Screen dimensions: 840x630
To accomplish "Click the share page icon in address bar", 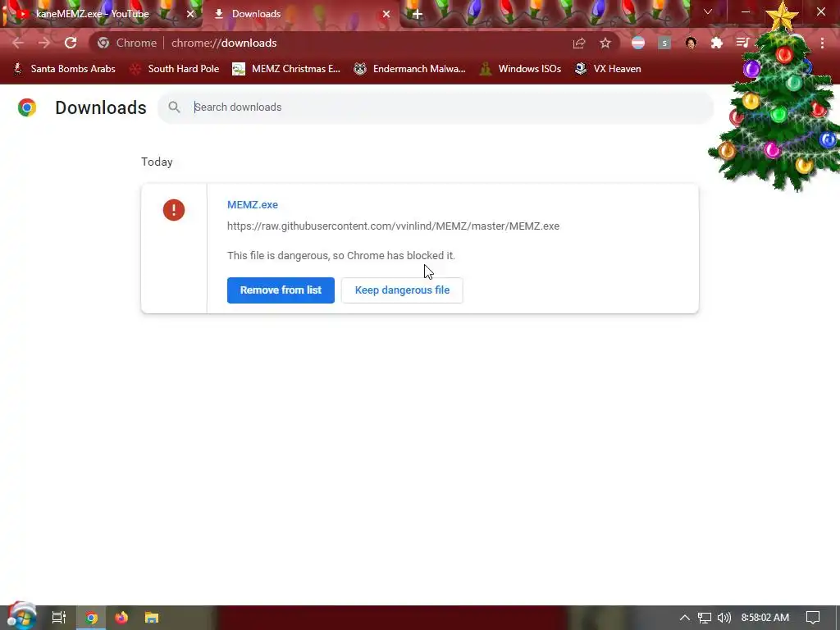I will (x=578, y=43).
